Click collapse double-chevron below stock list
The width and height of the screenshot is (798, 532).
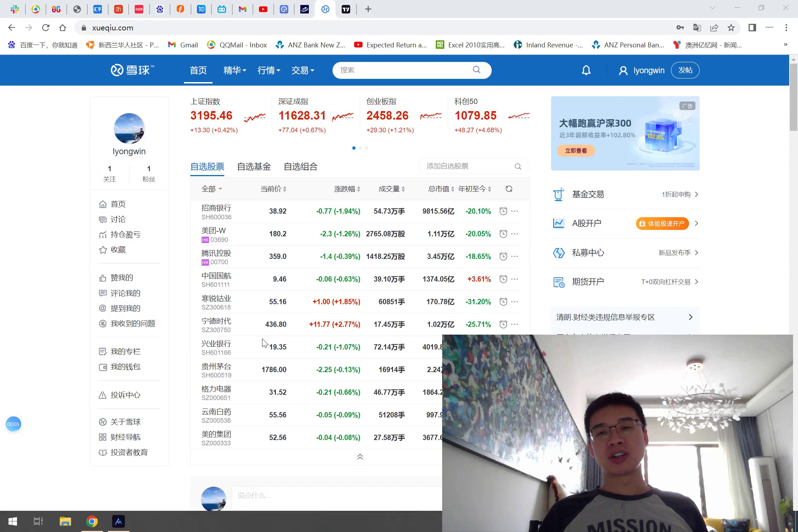[x=360, y=457]
